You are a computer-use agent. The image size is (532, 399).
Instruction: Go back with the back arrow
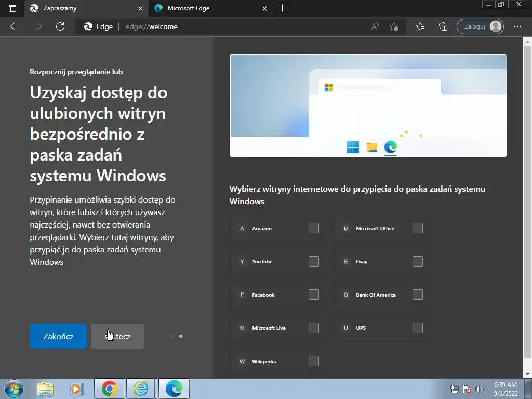pyautogui.click(x=14, y=26)
